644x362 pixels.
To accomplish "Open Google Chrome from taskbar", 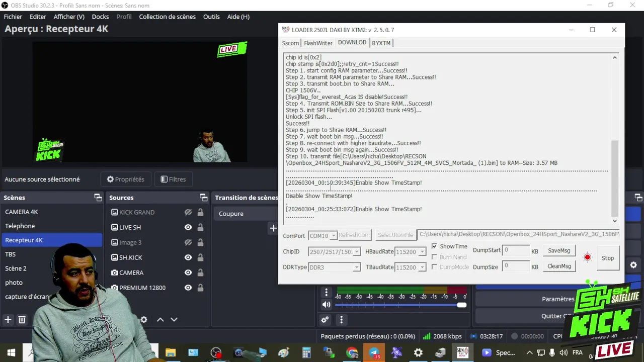I will (x=352, y=352).
